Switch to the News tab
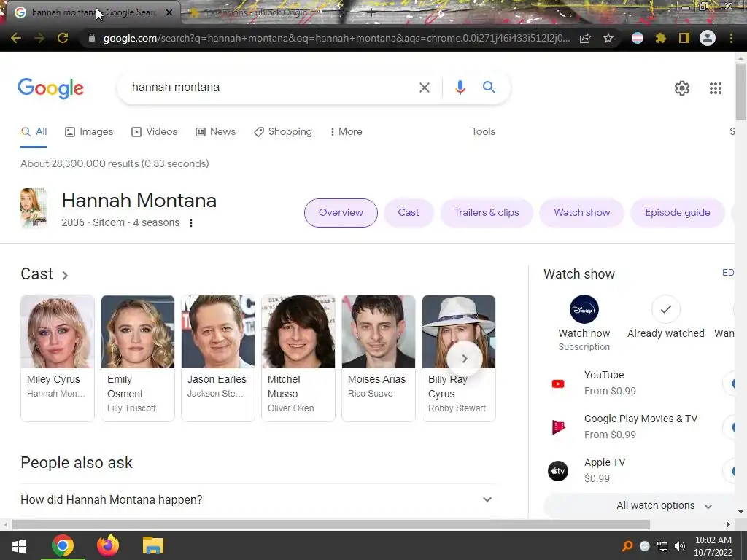 click(x=216, y=131)
